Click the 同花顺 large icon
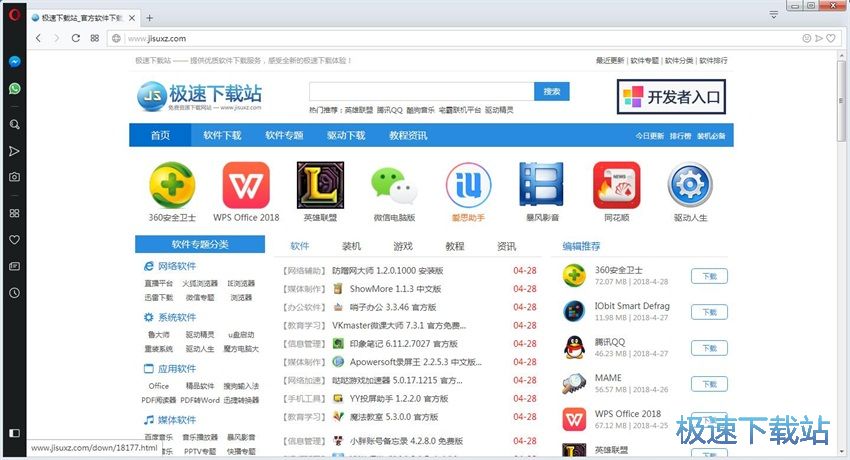This screenshot has width=850, height=460. (616, 185)
